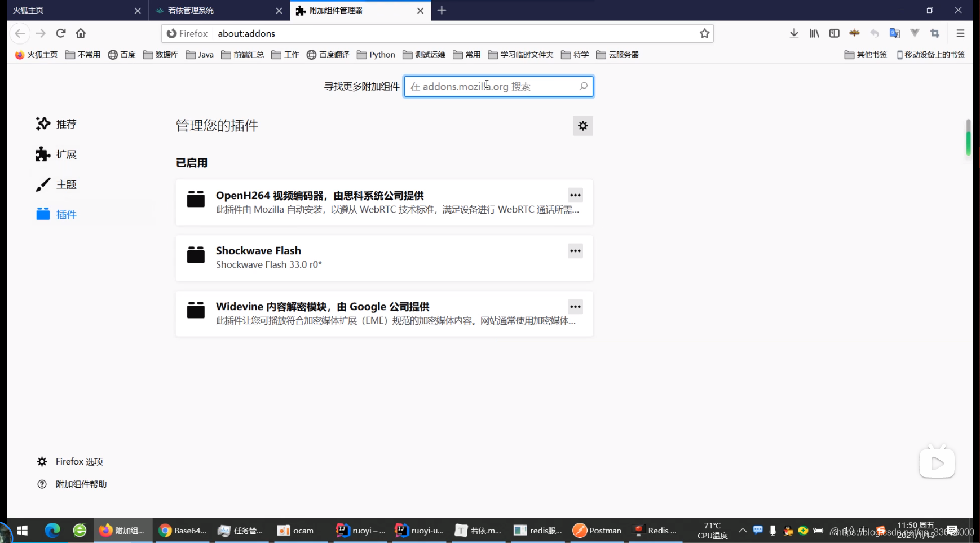Click the page vertical scrollbar

[x=968, y=138]
